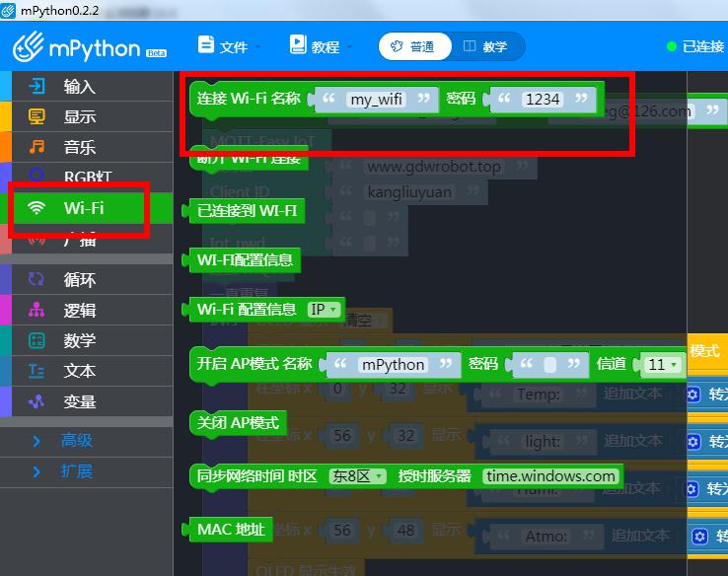This screenshot has height=576, width=728.
Task: Select the 显示 display category icon
Action: (x=36, y=116)
